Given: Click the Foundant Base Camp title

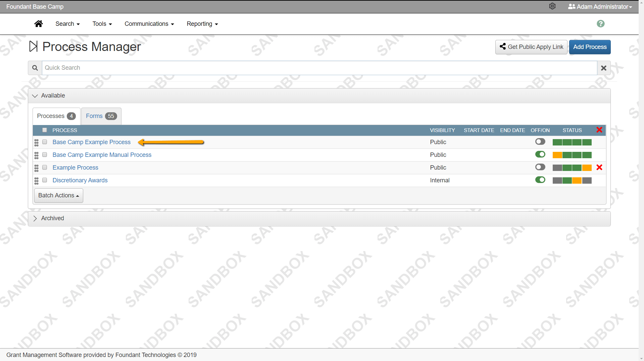Looking at the screenshot, I should 35,7.
